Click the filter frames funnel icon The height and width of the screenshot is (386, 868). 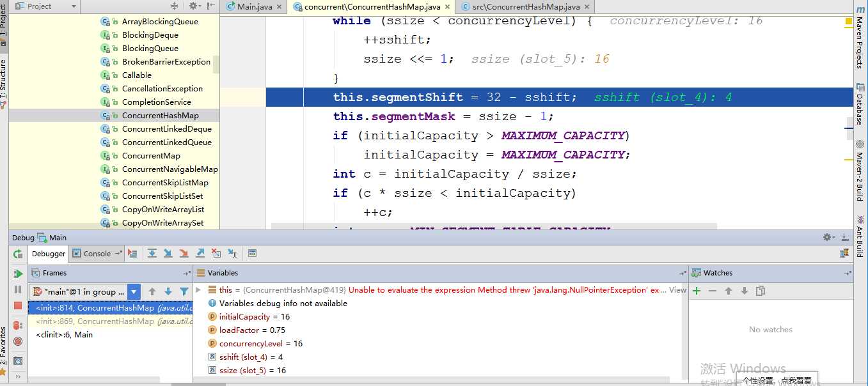184,291
